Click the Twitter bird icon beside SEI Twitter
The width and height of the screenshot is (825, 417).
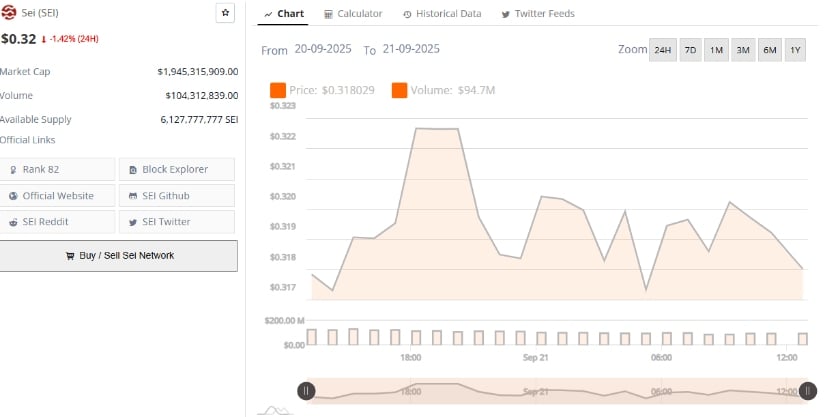(133, 222)
